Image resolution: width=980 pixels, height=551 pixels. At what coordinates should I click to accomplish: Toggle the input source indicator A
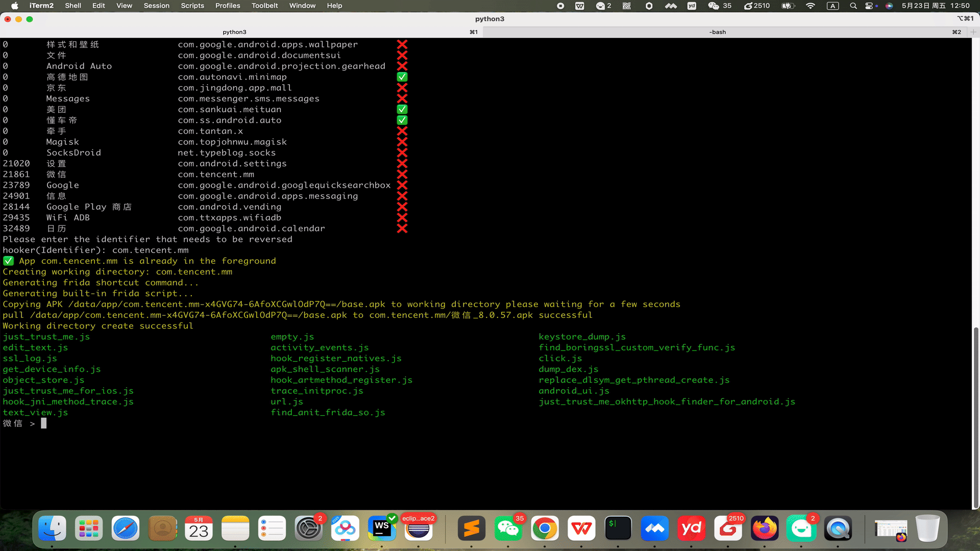(x=832, y=6)
